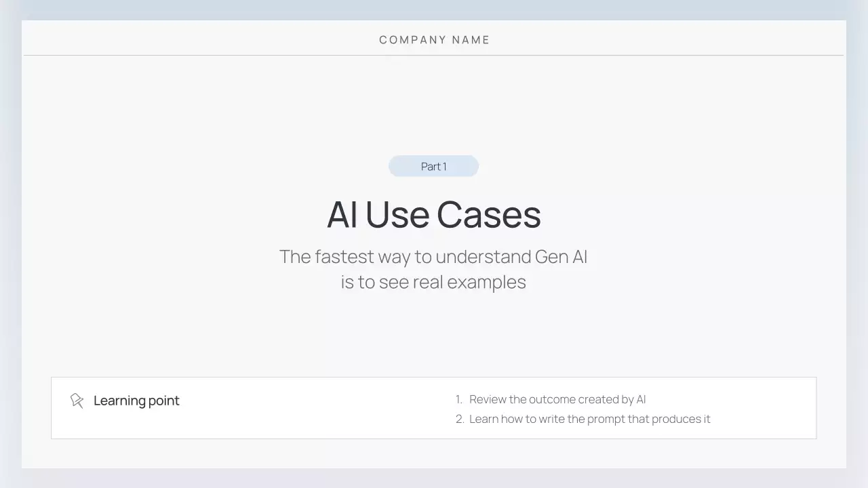Click the Part 1 pill label
868x488 pixels.
click(x=433, y=166)
